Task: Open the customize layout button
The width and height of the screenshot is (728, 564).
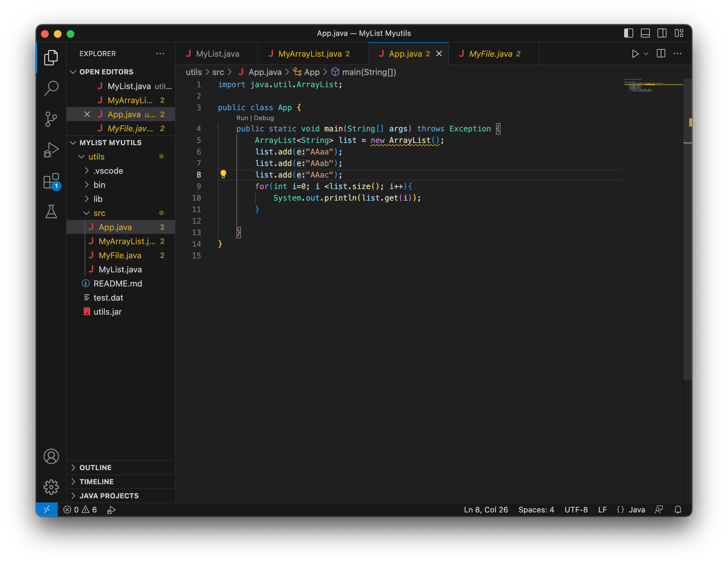Action: pos(679,33)
